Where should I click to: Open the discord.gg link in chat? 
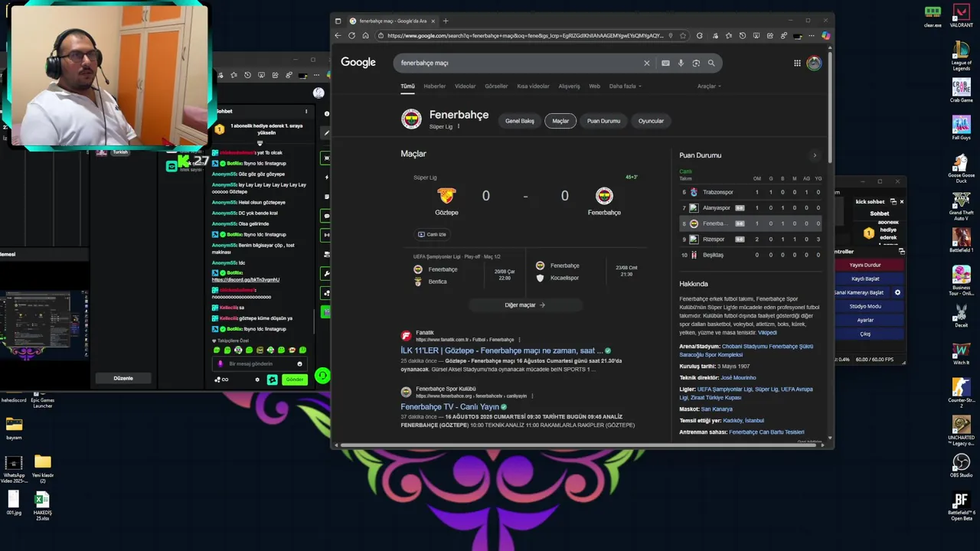(246, 279)
